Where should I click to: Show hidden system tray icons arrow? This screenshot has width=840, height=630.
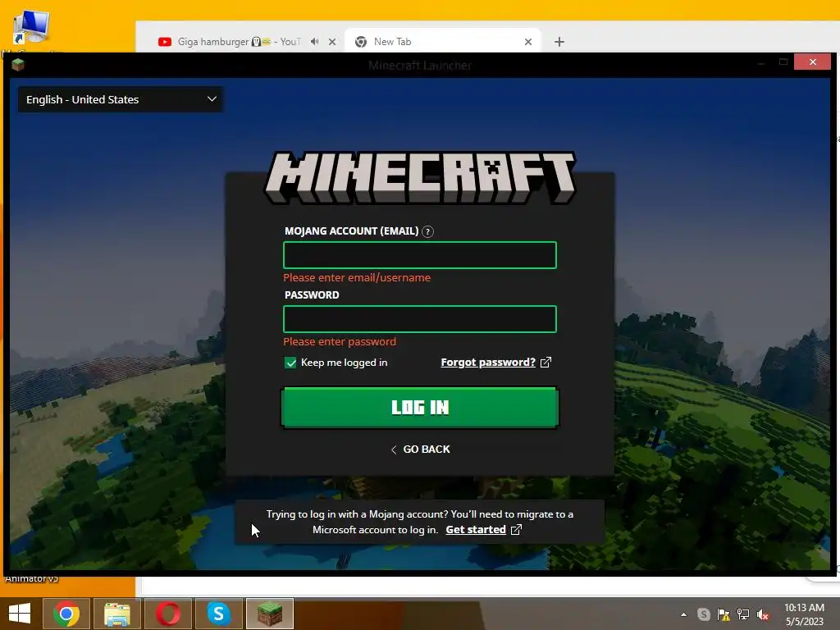(x=683, y=614)
